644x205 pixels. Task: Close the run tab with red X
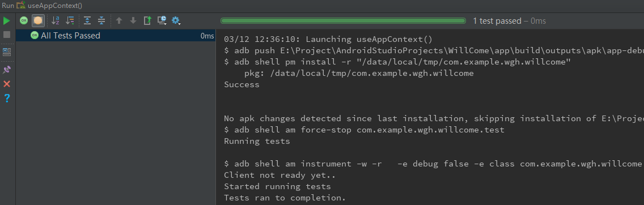[7, 84]
